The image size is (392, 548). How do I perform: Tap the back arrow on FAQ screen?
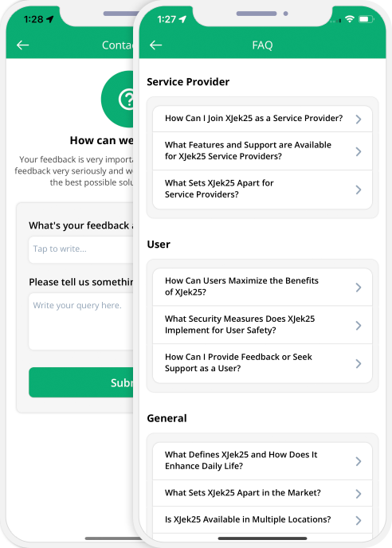tap(155, 45)
